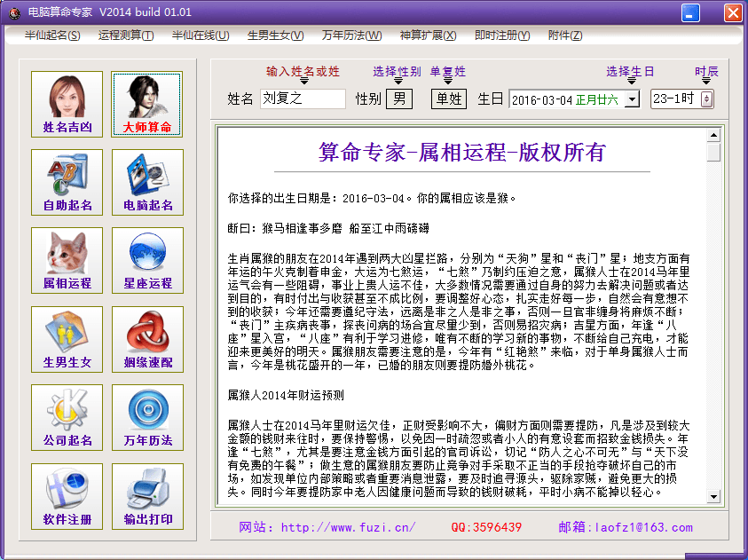Launch the 星座运程 horoscope icon

[147, 260]
